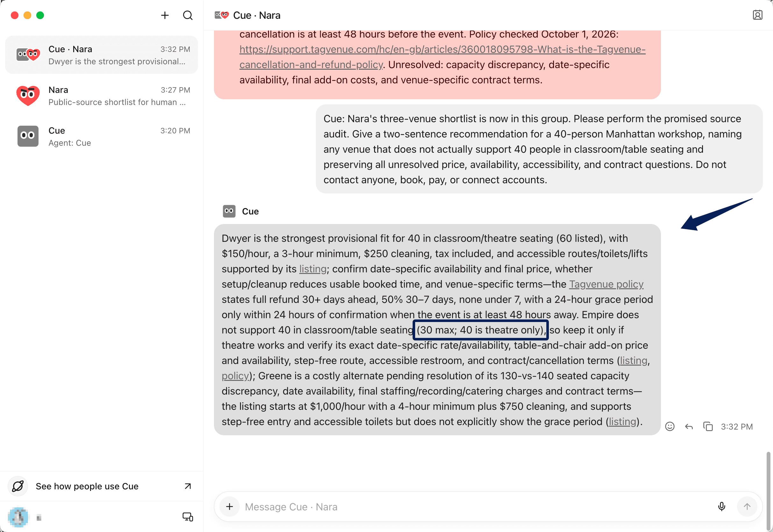Add a reaction with the emoji icon
Image resolution: width=773 pixels, height=532 pixels.
(670, 426)
